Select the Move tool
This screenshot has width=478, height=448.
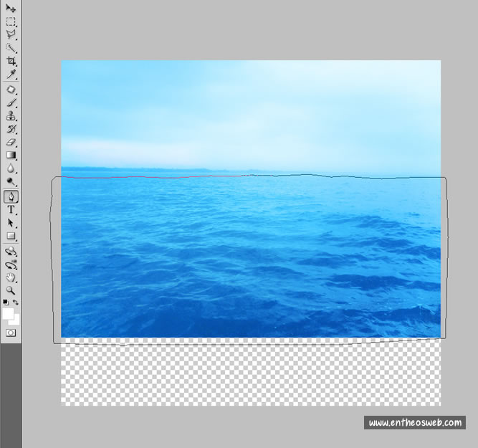pos(11,9)
